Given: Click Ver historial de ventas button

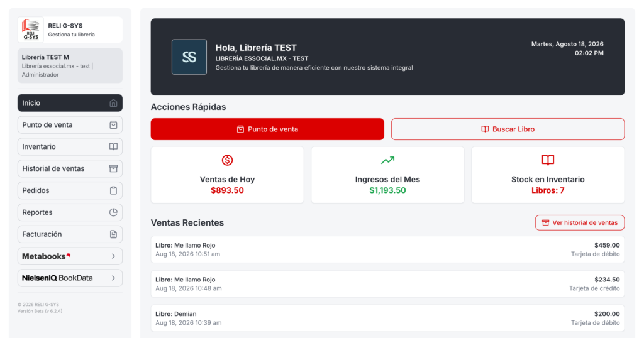Looking at the screenshot, I should pos(579,223).
